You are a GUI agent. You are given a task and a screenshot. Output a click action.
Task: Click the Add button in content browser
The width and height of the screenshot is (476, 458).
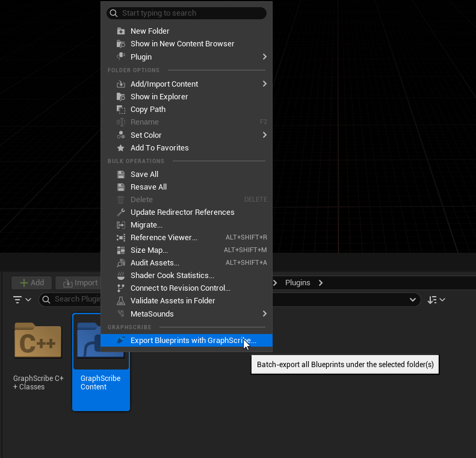[x=31, y=283]
